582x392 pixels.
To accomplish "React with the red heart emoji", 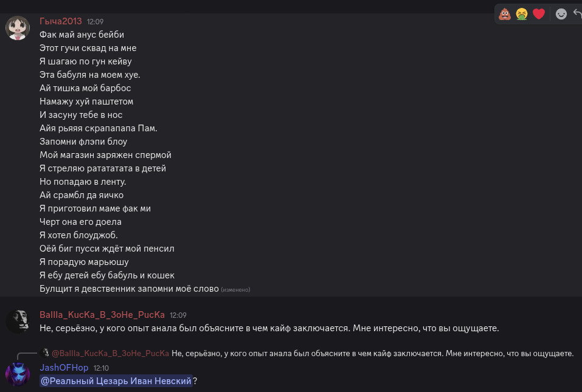I will click(x=538, y=13).
